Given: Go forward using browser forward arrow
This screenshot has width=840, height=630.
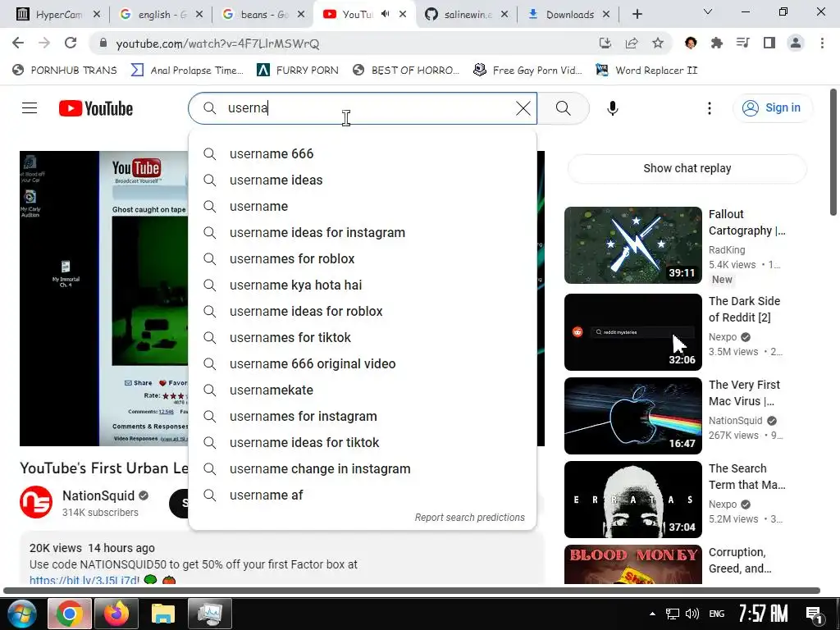Looking at the screenshot, I should point(44,43).
